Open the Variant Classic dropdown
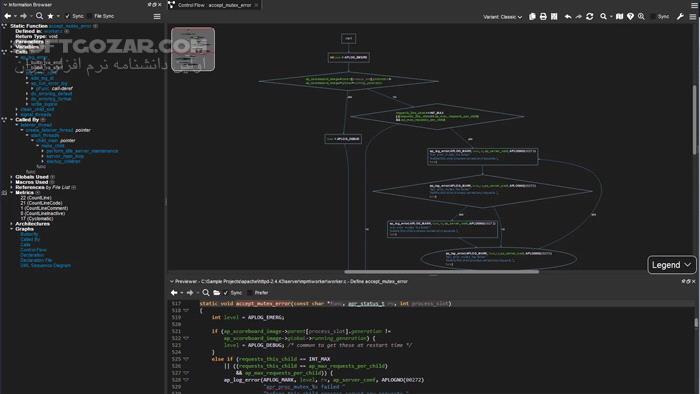 click(x=502, y=17)
